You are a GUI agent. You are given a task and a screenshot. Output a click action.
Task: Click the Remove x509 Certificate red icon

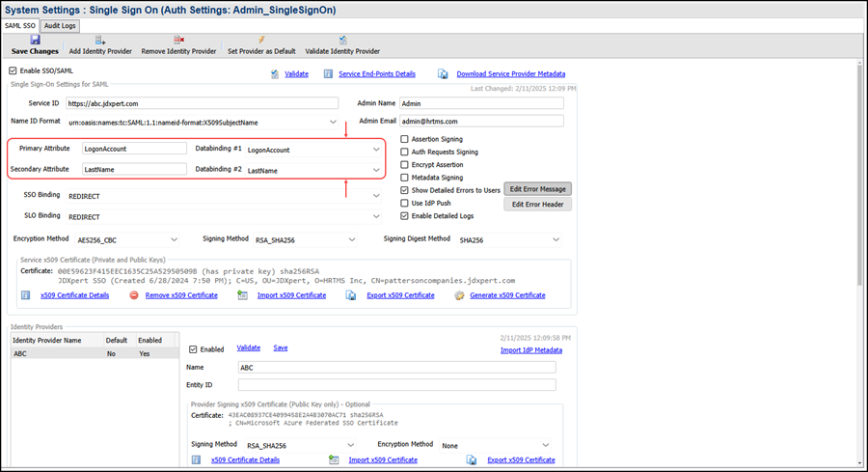click(133, 295)
